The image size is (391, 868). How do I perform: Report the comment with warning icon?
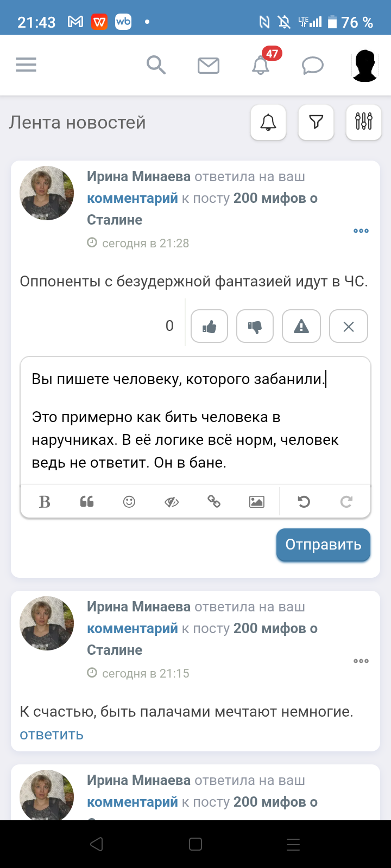301,327
